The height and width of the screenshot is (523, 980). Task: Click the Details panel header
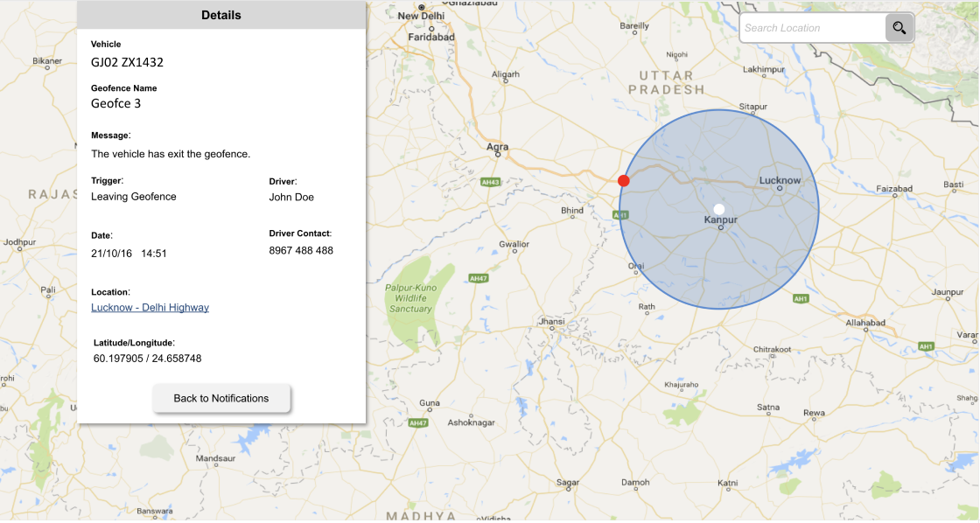point(221,14)
